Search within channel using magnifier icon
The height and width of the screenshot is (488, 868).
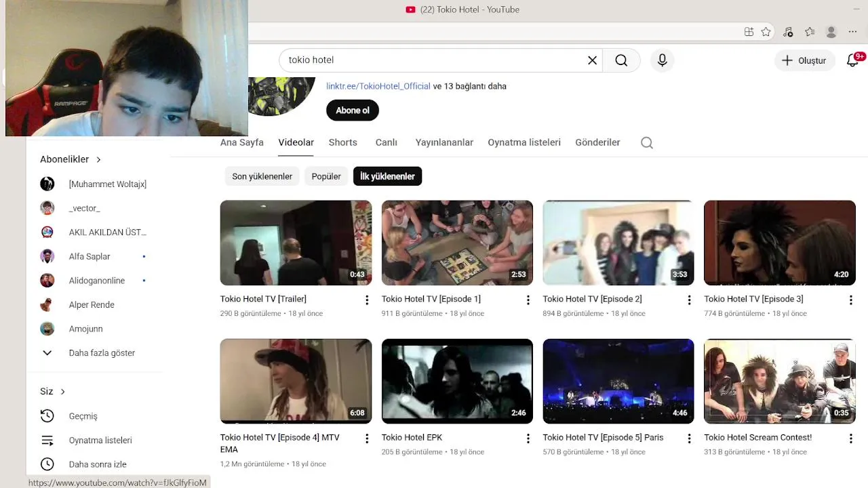pos(647,142)
